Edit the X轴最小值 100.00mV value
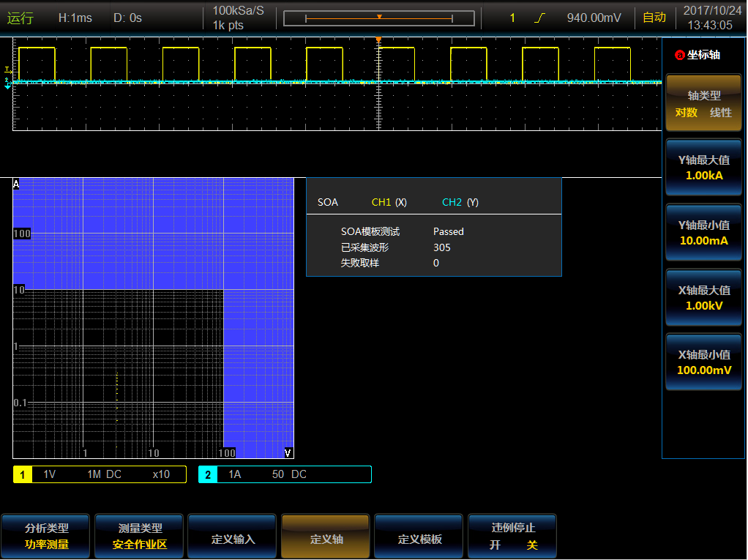 point(703,362)
